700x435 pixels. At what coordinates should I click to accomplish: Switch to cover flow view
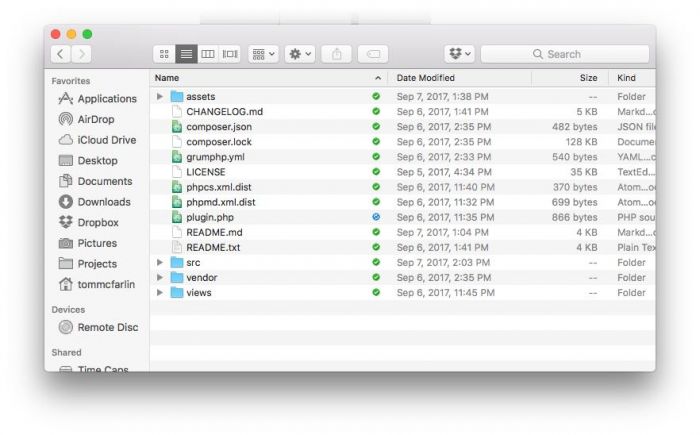pos(230,54)
